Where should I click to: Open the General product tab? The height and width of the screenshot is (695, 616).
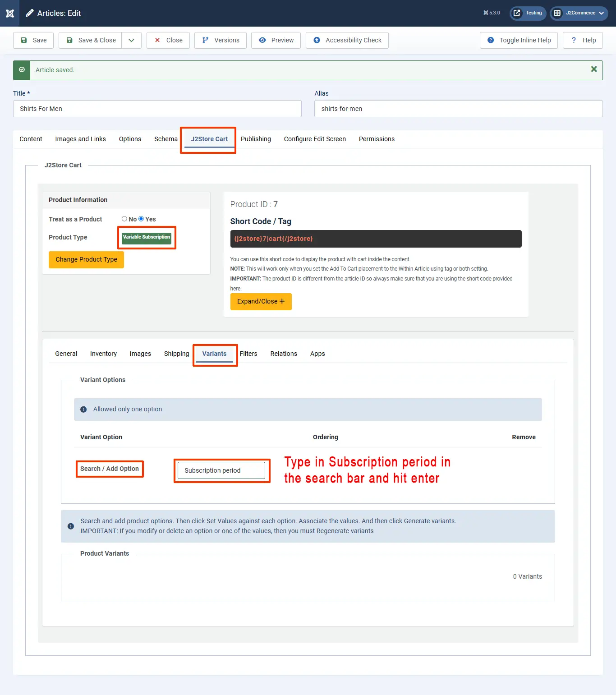tap(66, 354)
